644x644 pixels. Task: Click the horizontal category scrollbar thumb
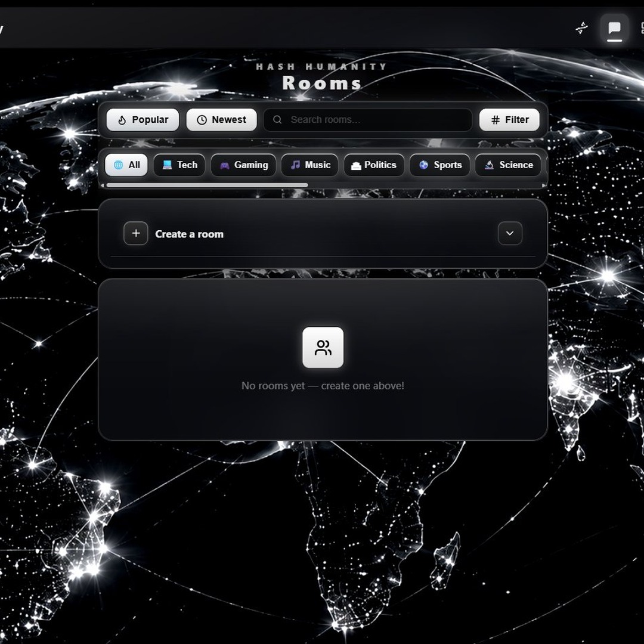coord(207,185)
